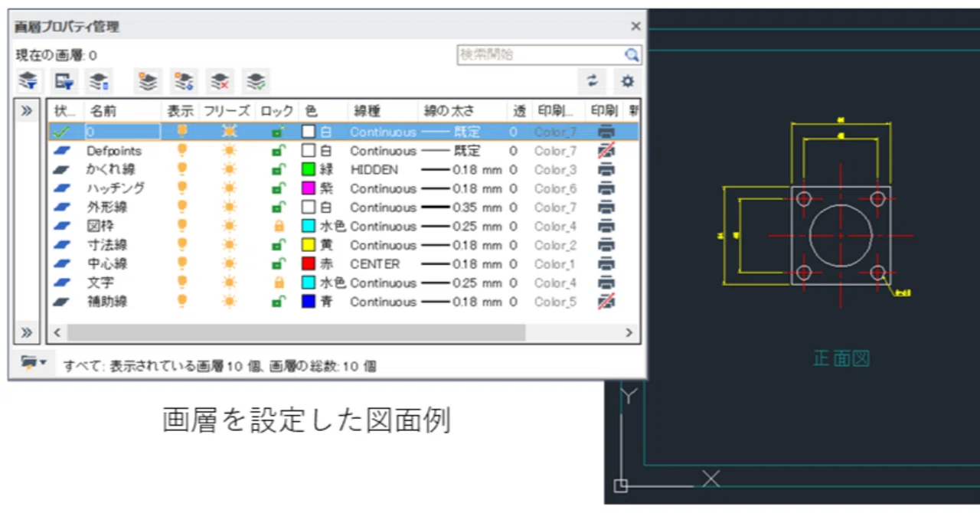Screen dimensions: 980x513
Task: Click the status icon of the 補助線 layer
Action: pyautogui.click(x=62, y=302)
